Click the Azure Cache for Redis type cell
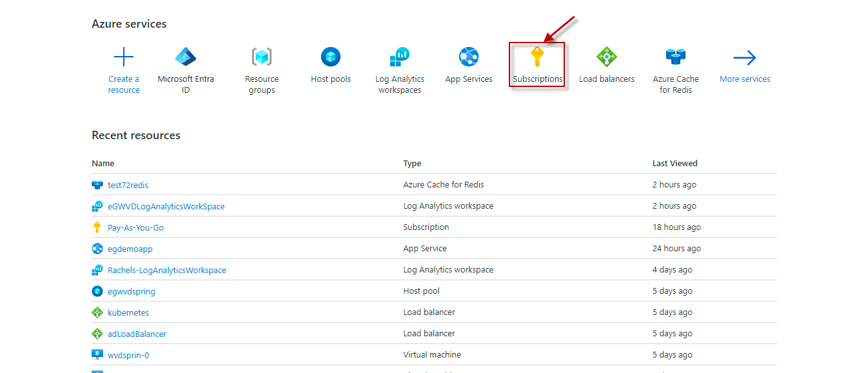The image size is (868, 373). click(x=444, y=185)
